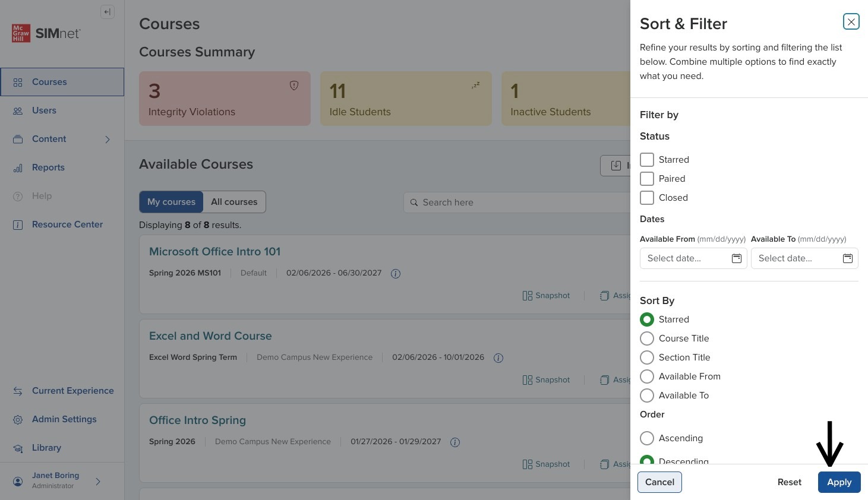The width and height of the screenshot is (868, 500).
Task: Click the Cancel button
Action: 659,482
